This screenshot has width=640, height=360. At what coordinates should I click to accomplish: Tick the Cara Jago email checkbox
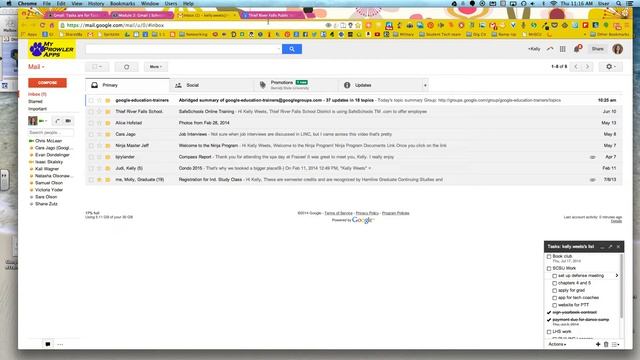(x=91, y=134)
